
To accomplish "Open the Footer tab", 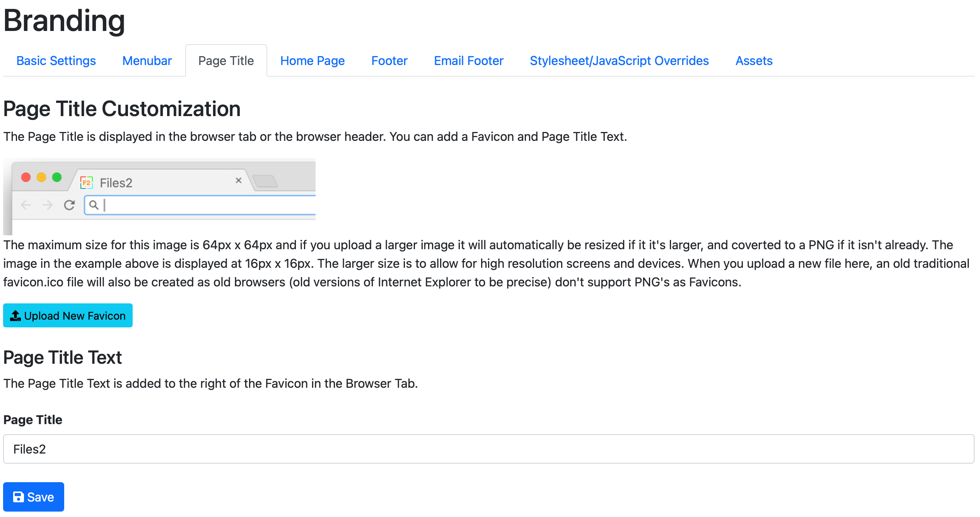I will point(389,61).
